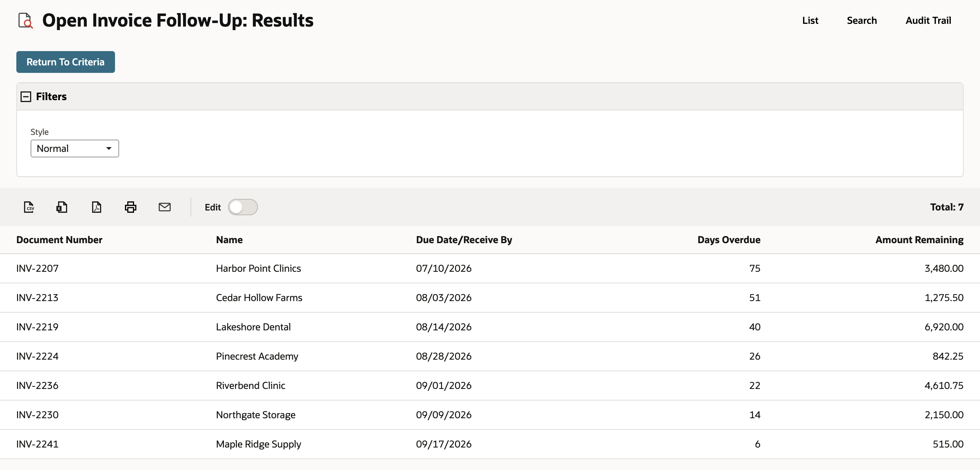This screenshot has width=980, height=470.
Task: Click the Export to Excel icon
Action: (62, 207)
